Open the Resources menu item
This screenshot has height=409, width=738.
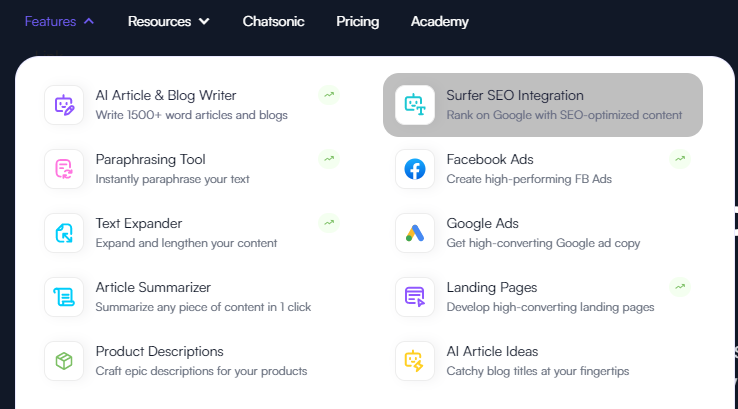(x=160, y=21)
